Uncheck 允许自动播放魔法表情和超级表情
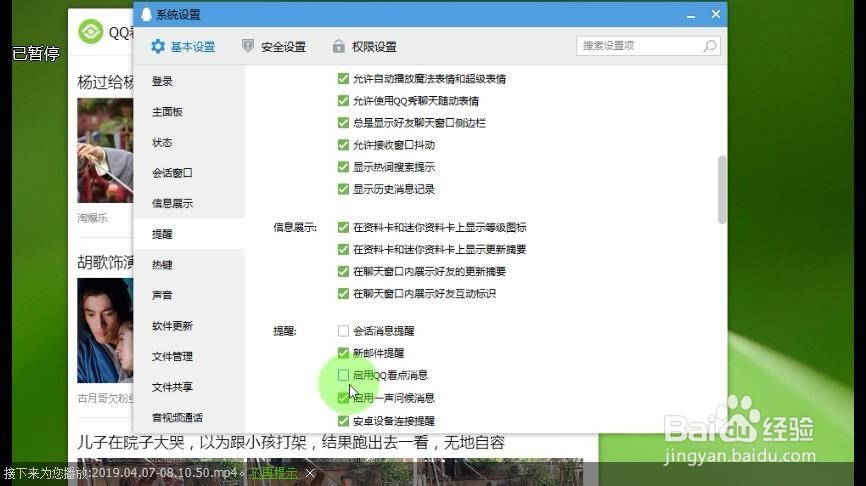The width and height of the screenshot is (866, 486). 343,78
